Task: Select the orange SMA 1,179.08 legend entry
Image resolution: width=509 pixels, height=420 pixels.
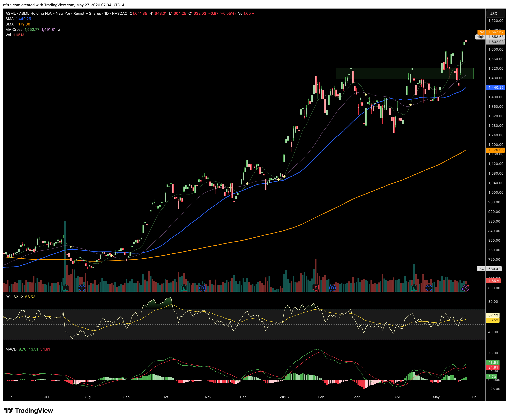Action: click(18, 24)
